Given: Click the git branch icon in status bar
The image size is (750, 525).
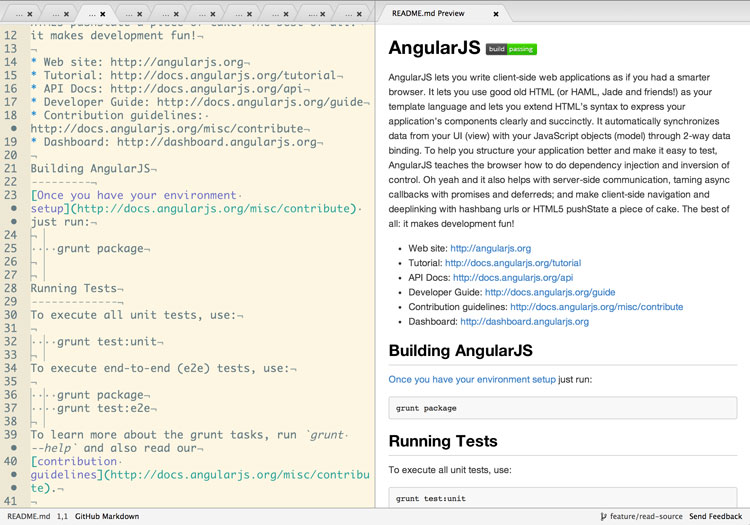Looking at the screenshot, I should [604, 516].
